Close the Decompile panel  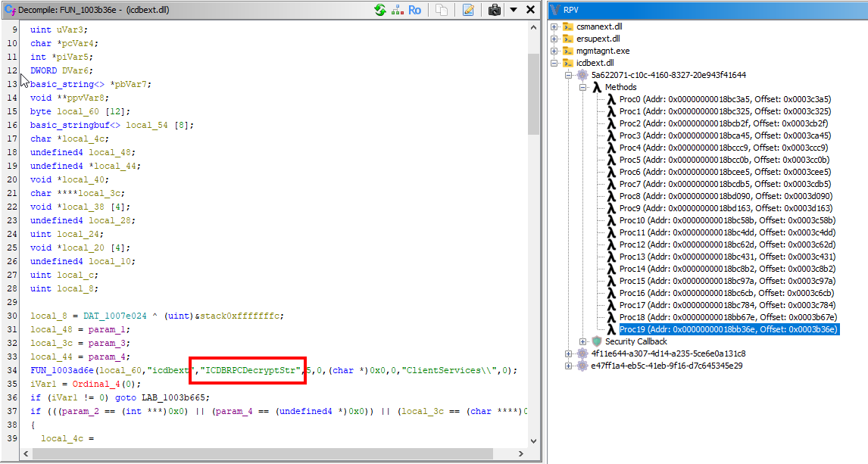(530, 9)
